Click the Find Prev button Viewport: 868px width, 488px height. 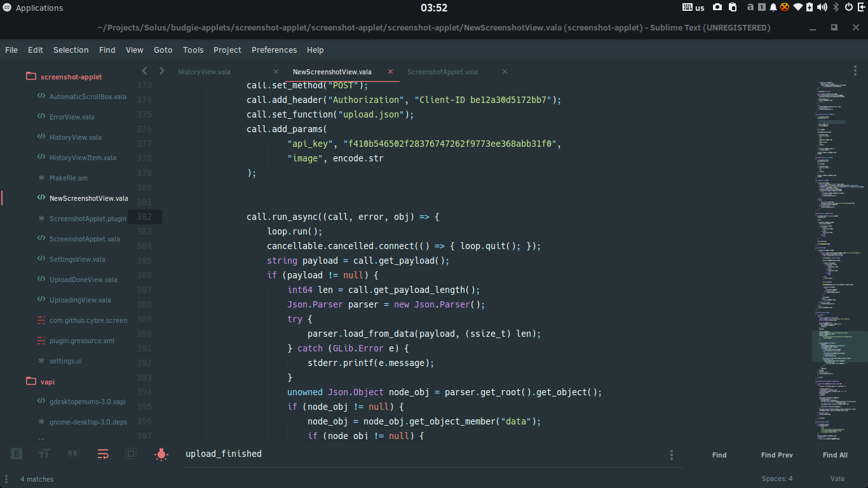776,455
